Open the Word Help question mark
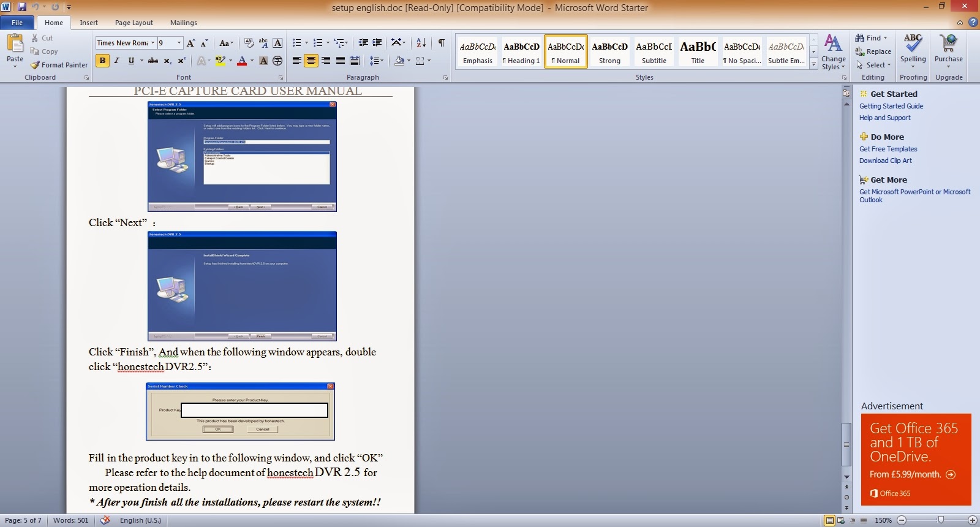This screenshot has height=527, width=980. (x=973, y=23)
